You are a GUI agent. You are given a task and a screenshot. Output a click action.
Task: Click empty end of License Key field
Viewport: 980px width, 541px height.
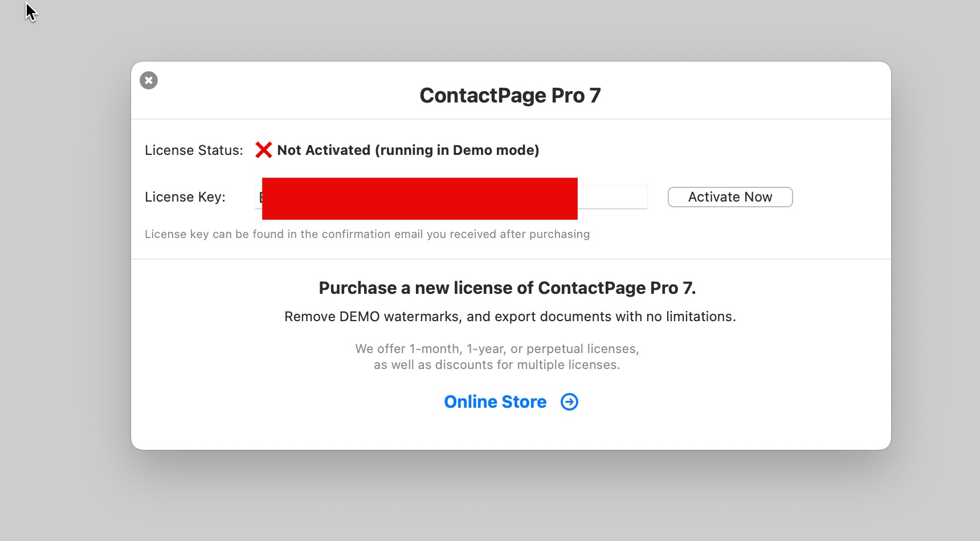(x=627, y=197)
